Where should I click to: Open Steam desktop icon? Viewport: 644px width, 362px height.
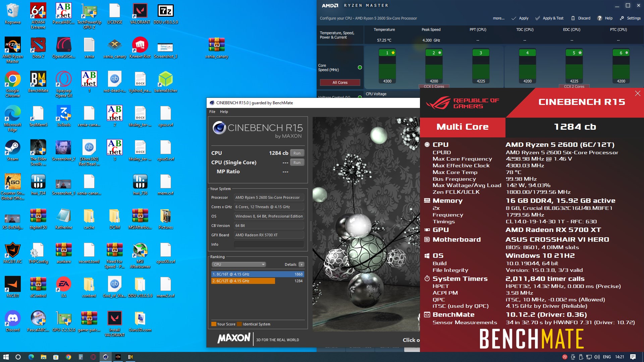click(13, 150)
